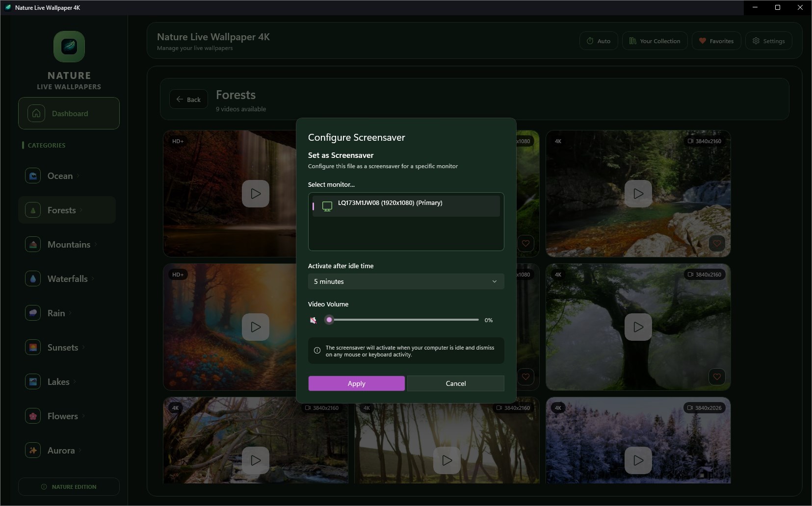This screenshot has width=812, height=506.
Task: Click the Mountains category icon
Action: [33, 245]
